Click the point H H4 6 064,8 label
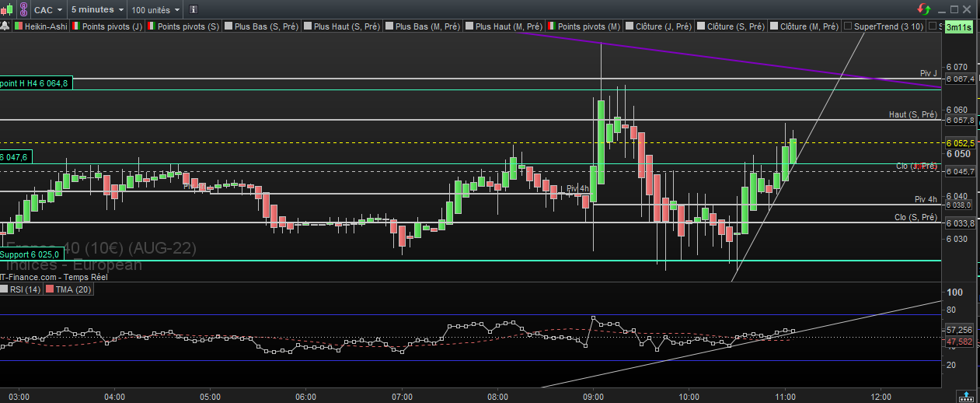 coord(36,83)
